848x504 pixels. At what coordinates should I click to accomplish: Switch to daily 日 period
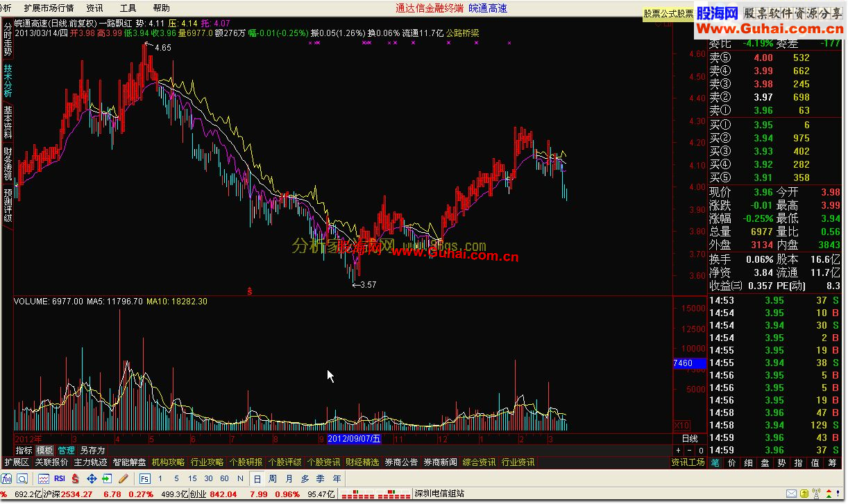coord(257,478)
